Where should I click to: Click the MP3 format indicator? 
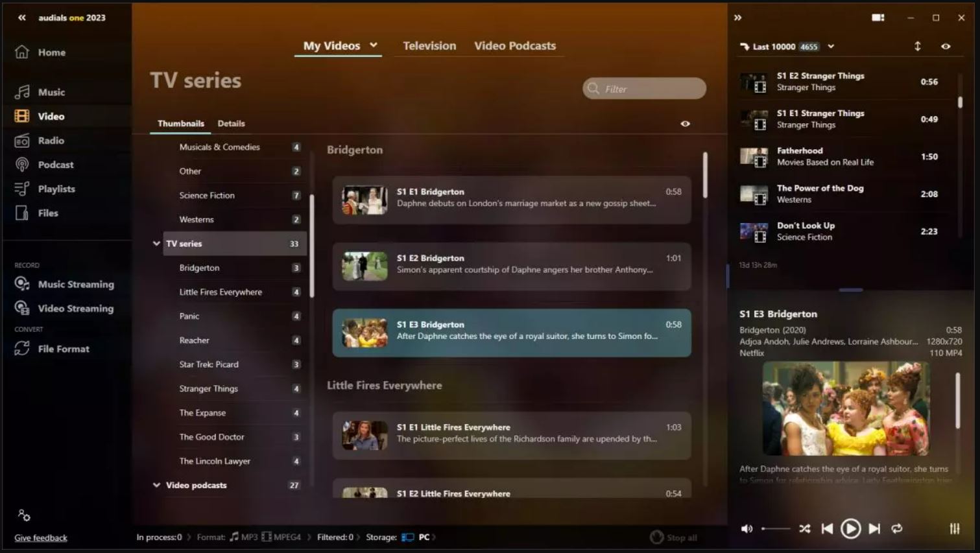(244, 537)
